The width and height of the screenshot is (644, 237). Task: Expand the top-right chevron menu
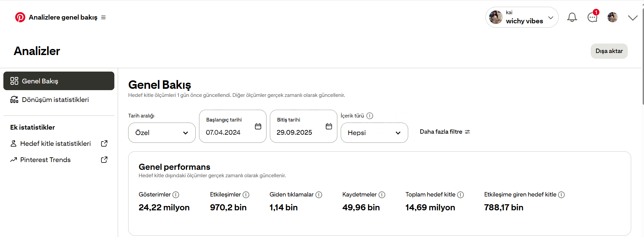coord(633,18)
